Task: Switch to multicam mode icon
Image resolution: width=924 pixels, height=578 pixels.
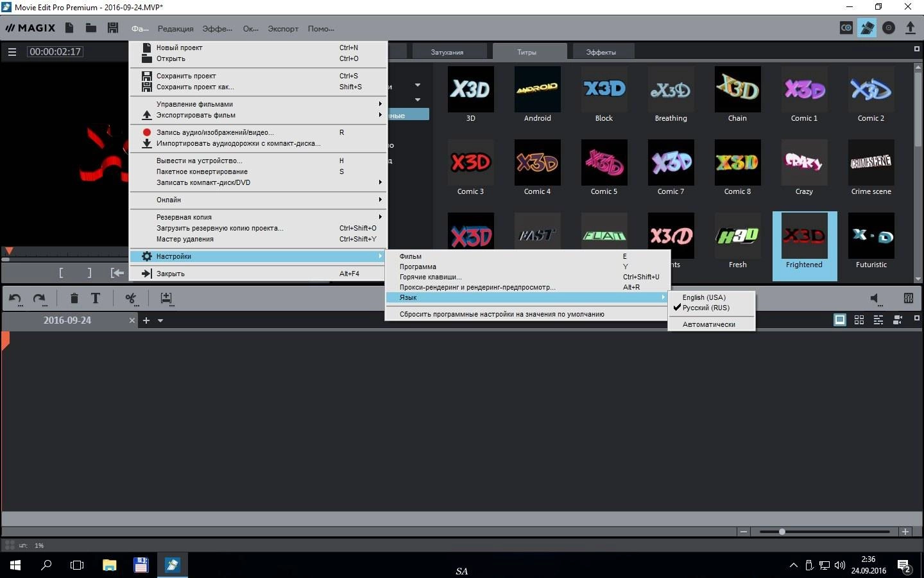Action: (898, 320)
